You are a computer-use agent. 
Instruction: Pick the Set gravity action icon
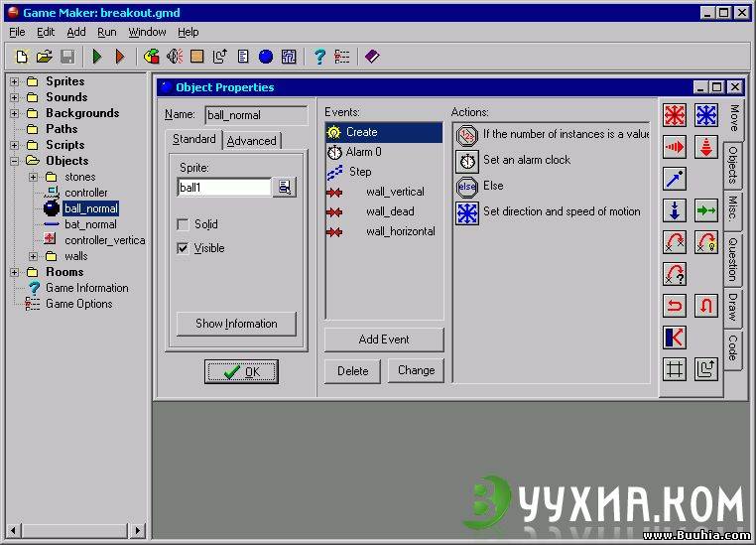click(x=675, y=210)
